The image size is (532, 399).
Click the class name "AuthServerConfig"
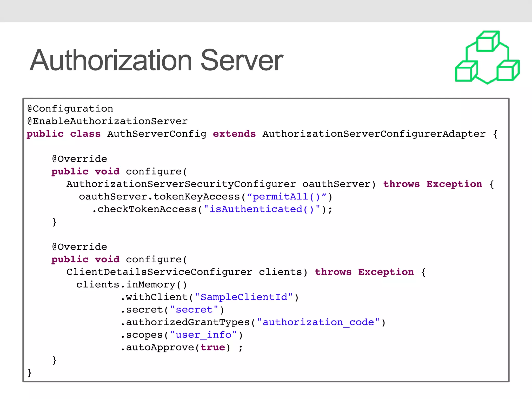(x=157, y=134)
